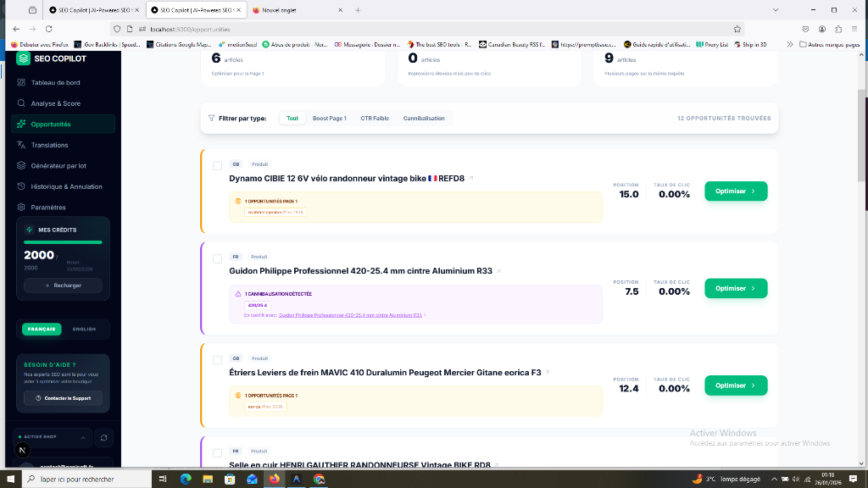The height and width of the screenshot is (488, 868).
Task: Tick the Guidon Philippe Professionnel checkbox
Action: [x=218, y=258]
